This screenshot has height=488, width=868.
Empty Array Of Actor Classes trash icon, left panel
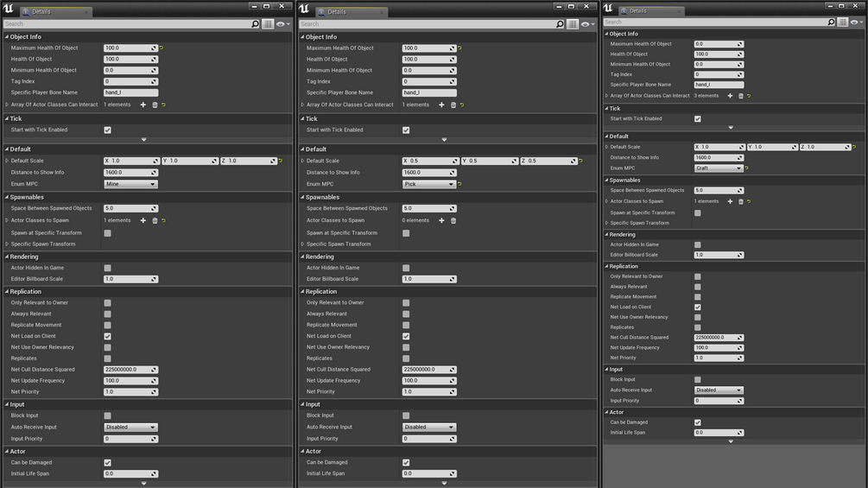155,105
